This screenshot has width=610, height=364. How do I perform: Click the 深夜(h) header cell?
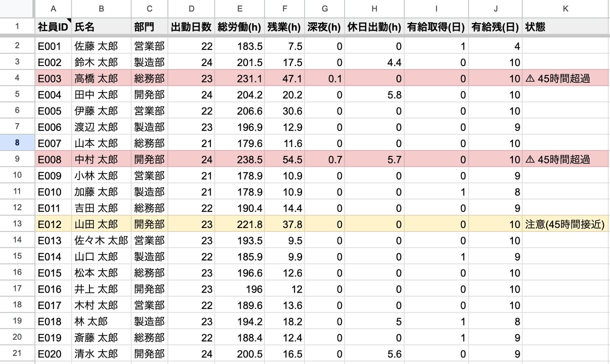coord(324,27)
